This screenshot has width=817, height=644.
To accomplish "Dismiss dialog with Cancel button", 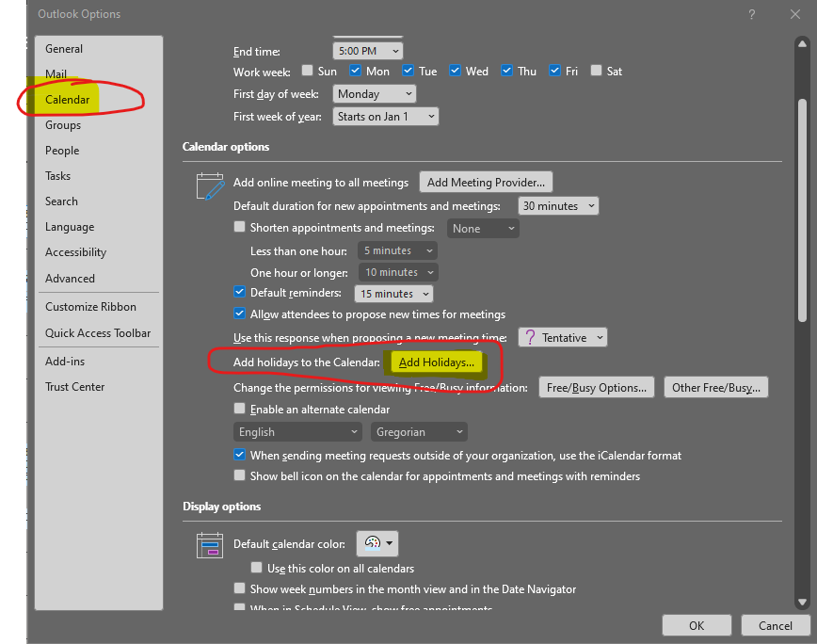I will [776, 625].
